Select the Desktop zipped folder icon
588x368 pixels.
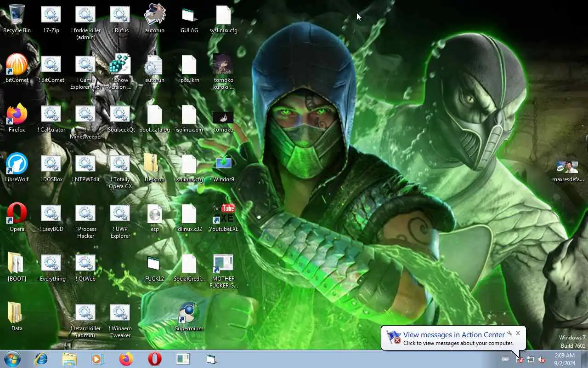coord(155,168)
